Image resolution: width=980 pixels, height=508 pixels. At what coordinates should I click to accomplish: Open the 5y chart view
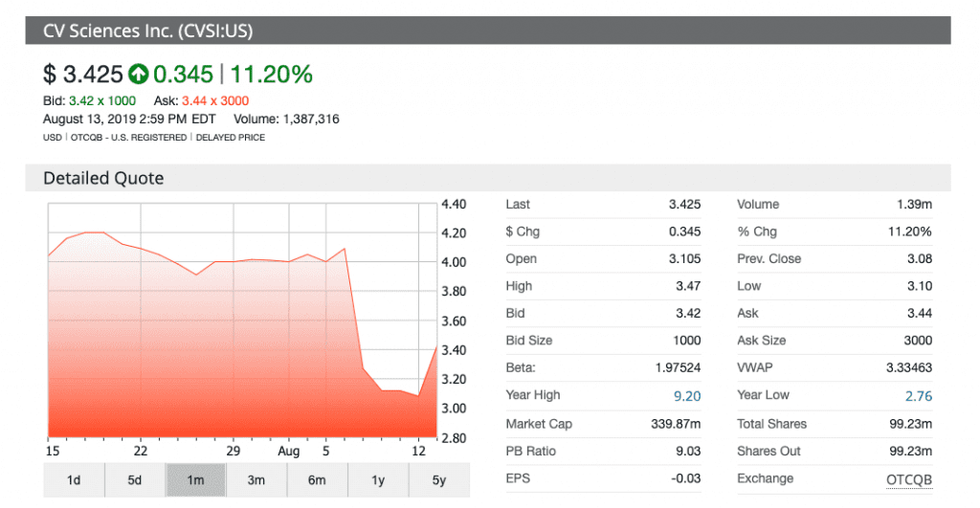439,480
